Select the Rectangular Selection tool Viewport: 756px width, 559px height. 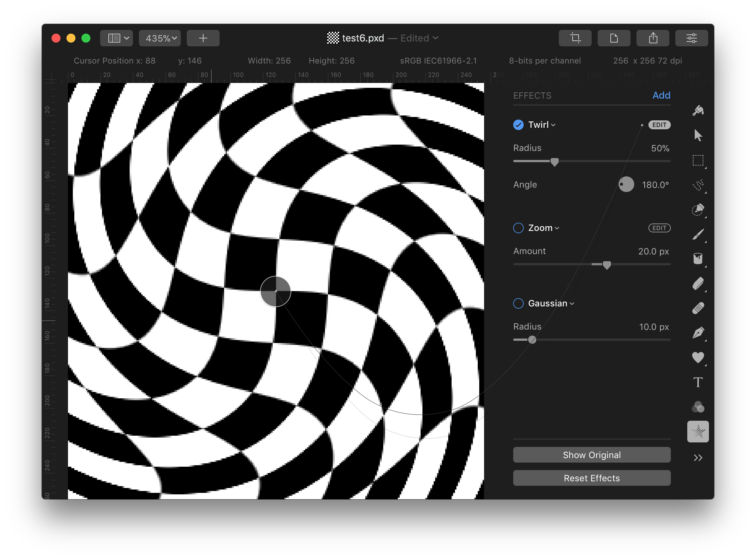coord(698,160)
